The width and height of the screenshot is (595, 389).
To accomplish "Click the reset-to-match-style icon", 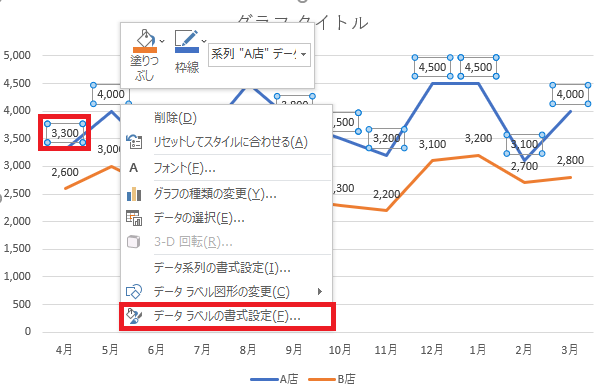I will click(x=134, y=142).
